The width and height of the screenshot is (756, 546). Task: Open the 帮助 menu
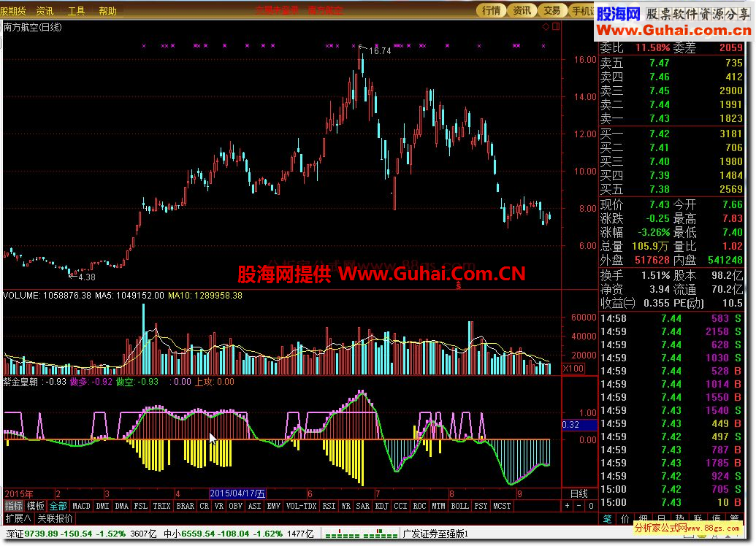click(x=107, y=11)
